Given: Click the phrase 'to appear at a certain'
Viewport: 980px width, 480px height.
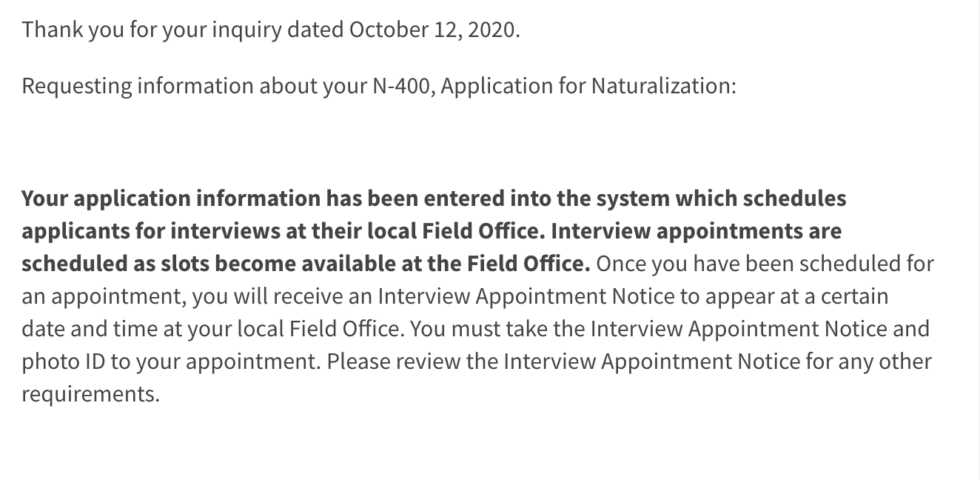Looking at the screenshot, I should [785, 296].
